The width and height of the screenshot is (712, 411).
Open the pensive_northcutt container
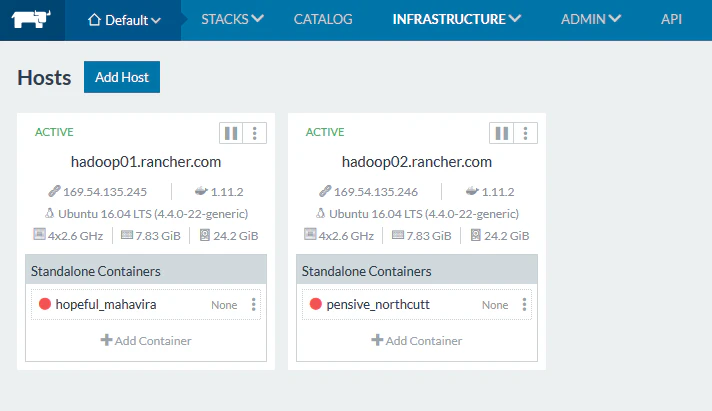pos(378,304)
